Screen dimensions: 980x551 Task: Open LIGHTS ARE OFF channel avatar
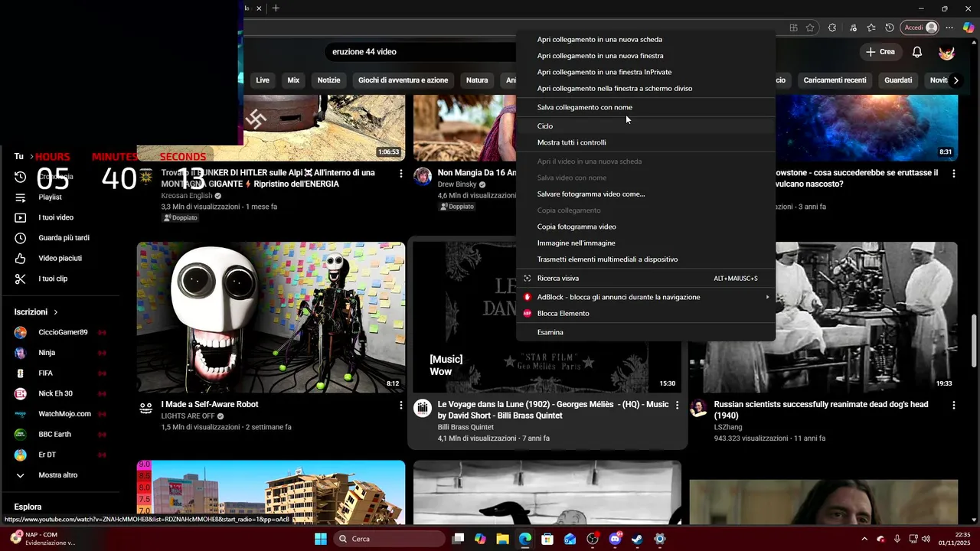click(x=146, y=408)
